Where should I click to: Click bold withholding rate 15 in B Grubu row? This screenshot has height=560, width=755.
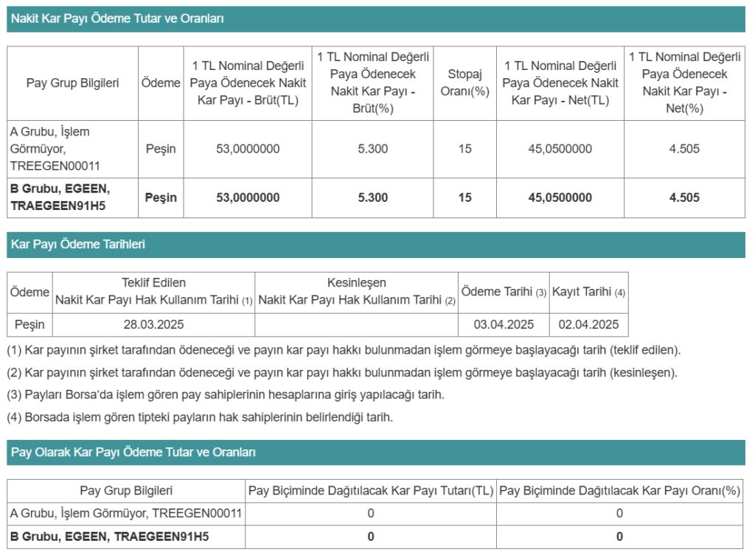(x=465, y=197)
